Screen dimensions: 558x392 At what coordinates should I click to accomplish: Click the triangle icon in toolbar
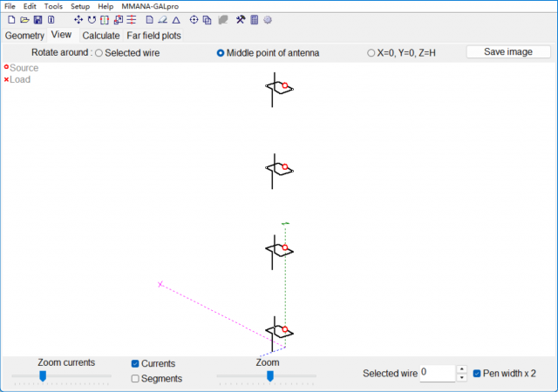click(176, 19)
